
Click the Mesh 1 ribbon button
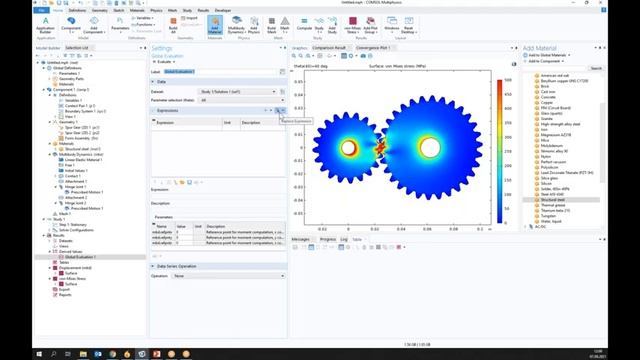point(285,25)
